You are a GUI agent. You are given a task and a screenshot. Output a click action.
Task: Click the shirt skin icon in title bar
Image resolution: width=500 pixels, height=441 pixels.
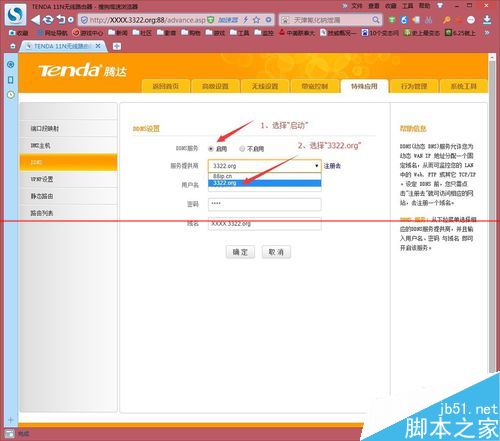(x=440, y=6)
